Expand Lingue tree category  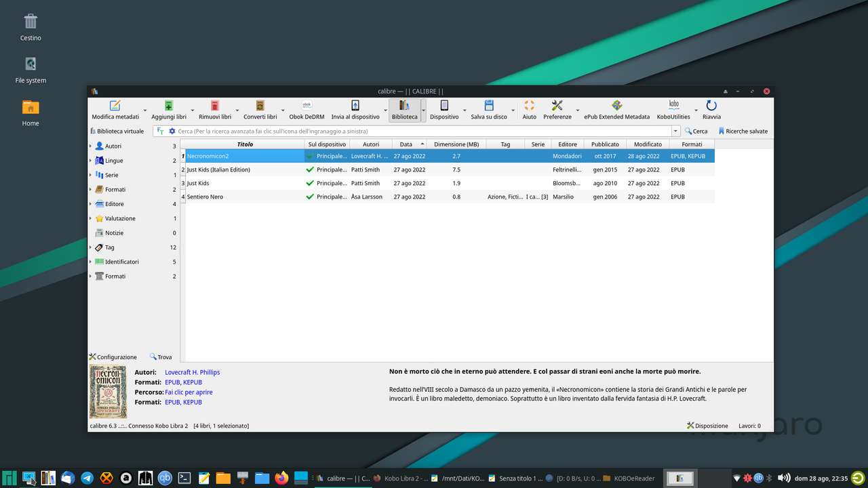(91, 161)
